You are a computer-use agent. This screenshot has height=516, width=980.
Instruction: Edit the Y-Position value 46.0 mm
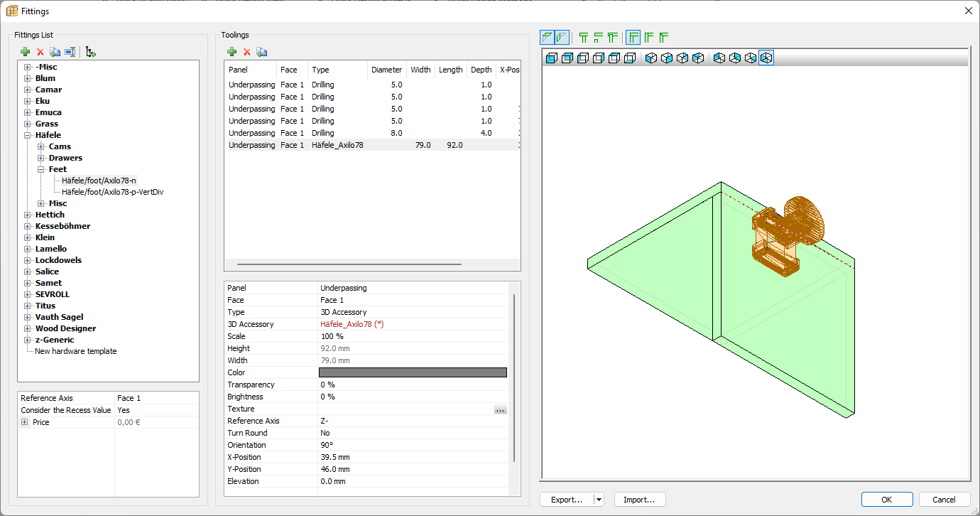[413, 469]
